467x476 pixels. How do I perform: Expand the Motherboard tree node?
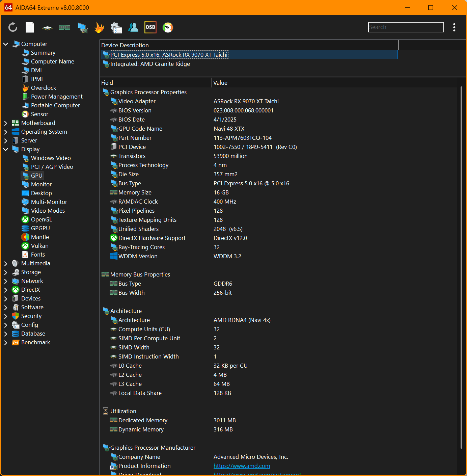(x=6, y=123)
